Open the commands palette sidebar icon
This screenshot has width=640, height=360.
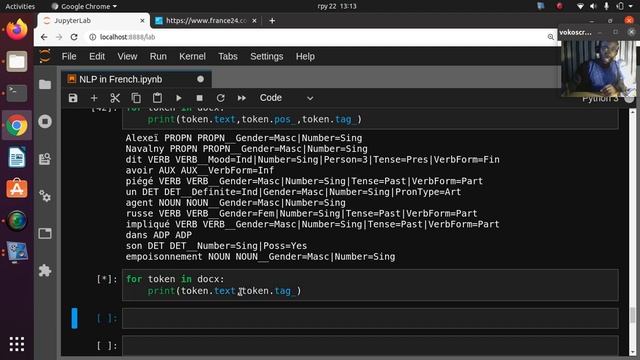pos(45,159)
